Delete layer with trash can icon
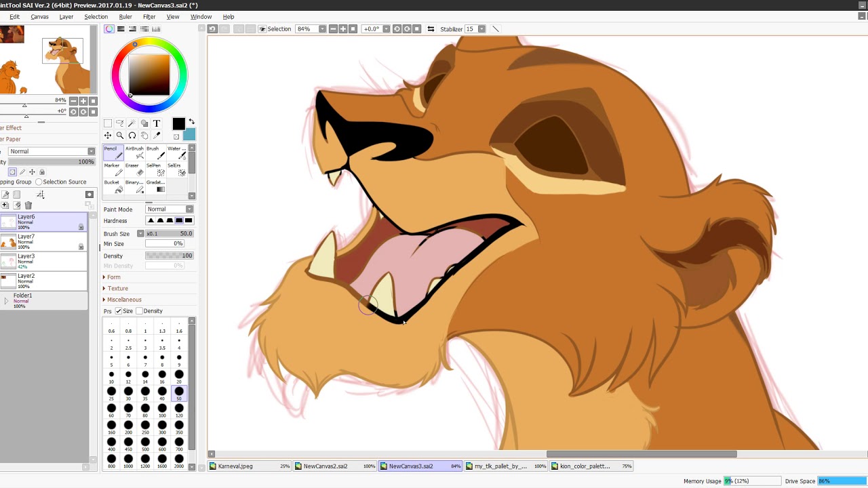Viewport: 868px width, 488px height. [28, 205]
